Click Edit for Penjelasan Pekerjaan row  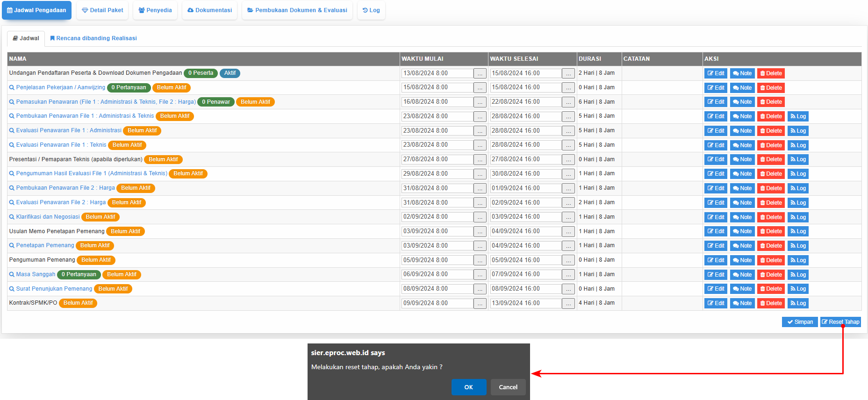point(716,88)
